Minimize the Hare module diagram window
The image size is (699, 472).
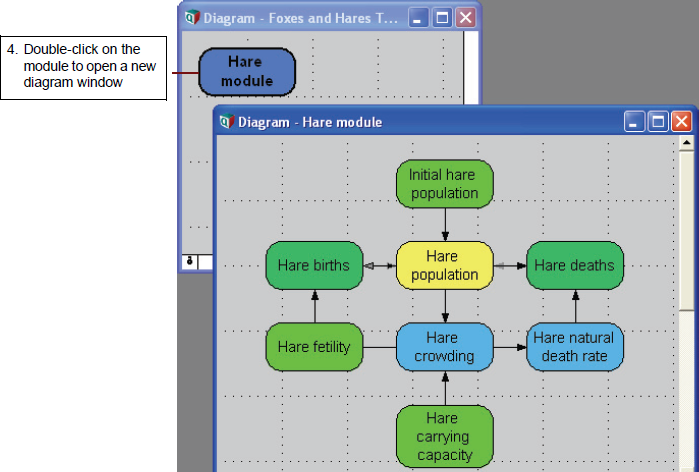(634, 122)
